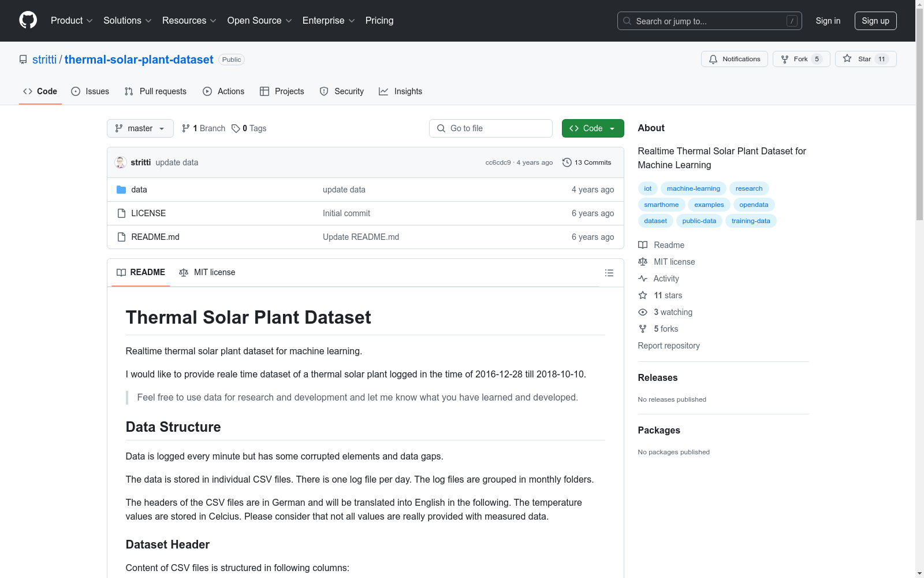The image size is (924, 578).
Task: Select the opendata topic tag
Action: [754, 205]
